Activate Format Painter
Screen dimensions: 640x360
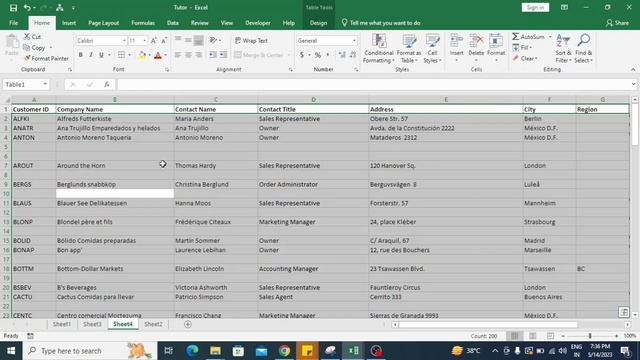click(46, 58)
